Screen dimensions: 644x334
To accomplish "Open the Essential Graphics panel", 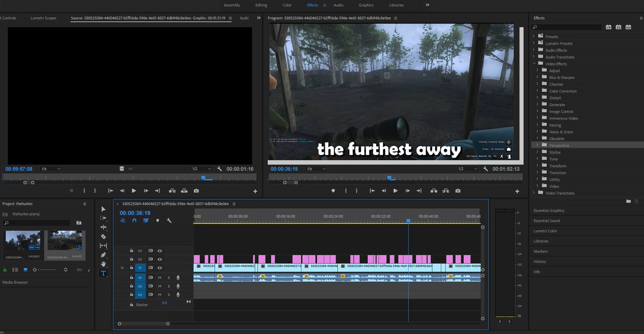I will (549, 211).
